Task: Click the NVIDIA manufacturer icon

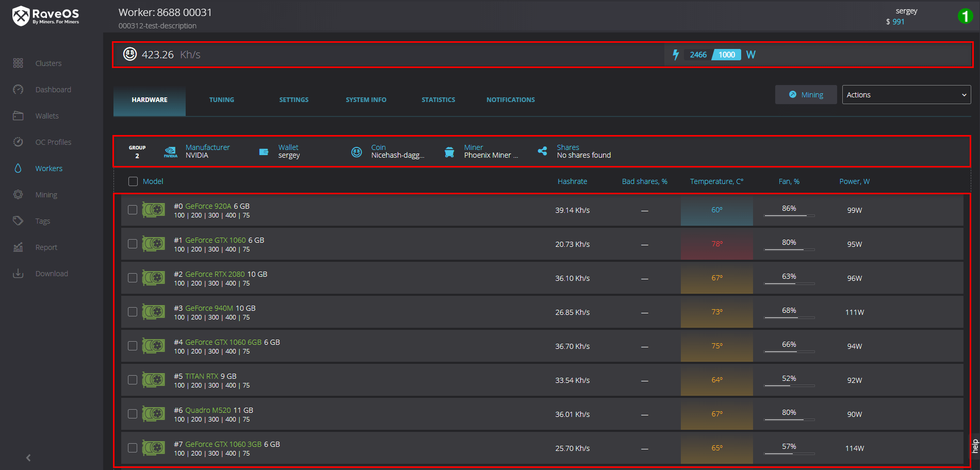Action: point(171,152)
